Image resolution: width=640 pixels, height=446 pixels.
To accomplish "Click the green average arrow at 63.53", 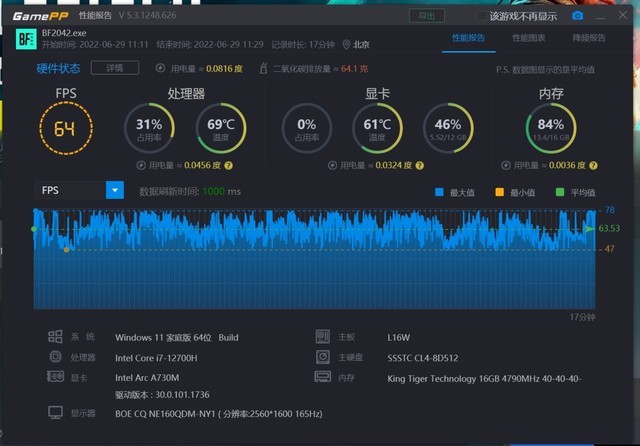I will (589, 229).
